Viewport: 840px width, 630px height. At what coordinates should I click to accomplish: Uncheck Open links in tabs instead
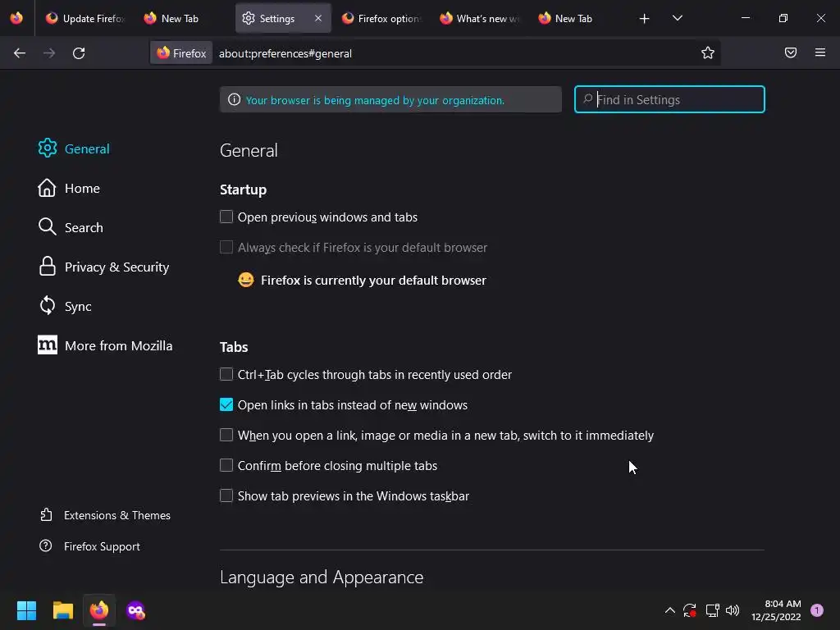[x=226, y=404]
